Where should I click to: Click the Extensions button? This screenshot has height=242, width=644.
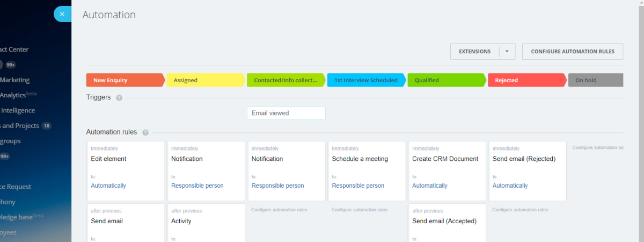(x=474, y=52)
